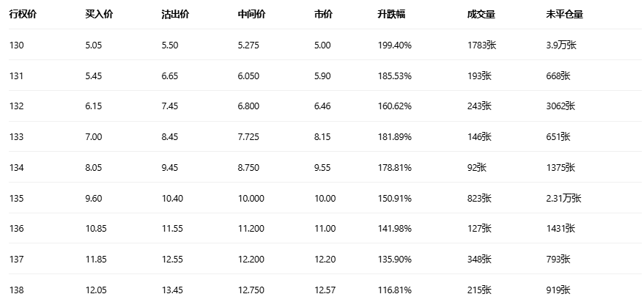Select the 116.81% change cell
The image size is (644, 305).
click(x=394, y=290)
